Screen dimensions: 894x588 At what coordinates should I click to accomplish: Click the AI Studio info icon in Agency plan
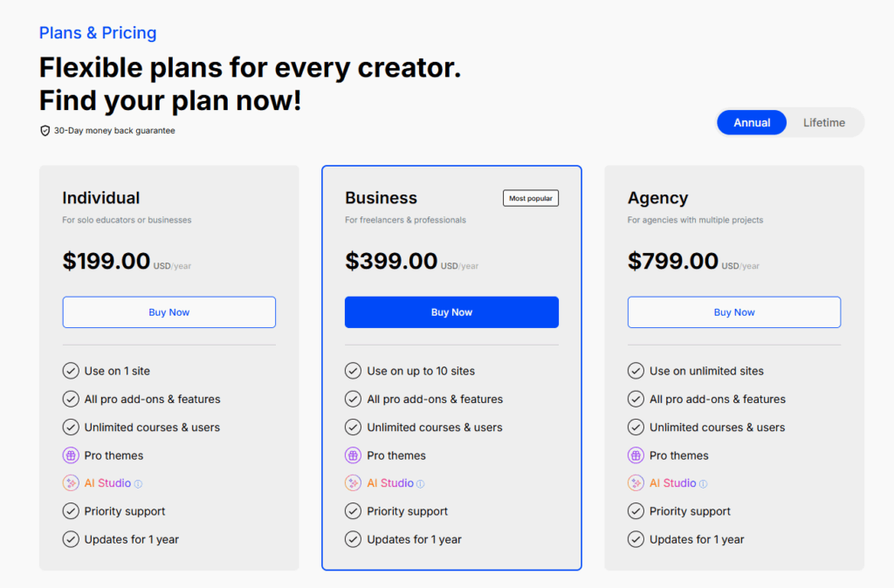tap(704, 483)
